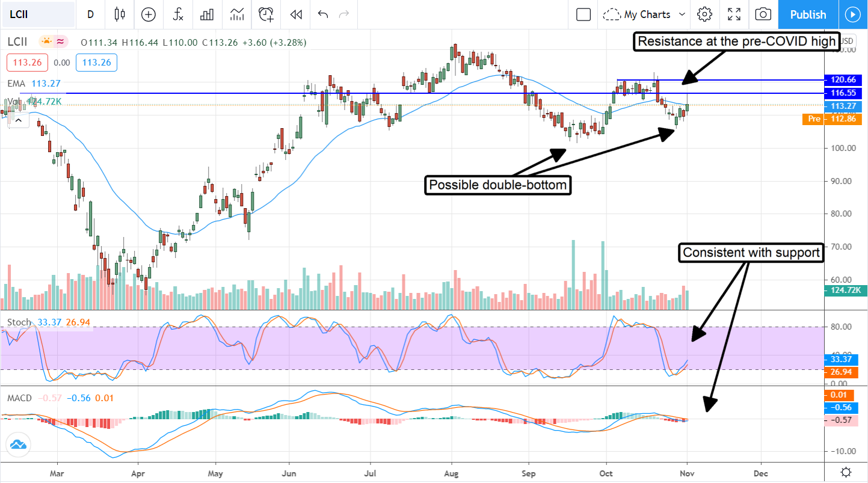This screenshot has height=483, width=868.
Task: Click the 116.55 price label on the axis
Action: coord(844,93)
